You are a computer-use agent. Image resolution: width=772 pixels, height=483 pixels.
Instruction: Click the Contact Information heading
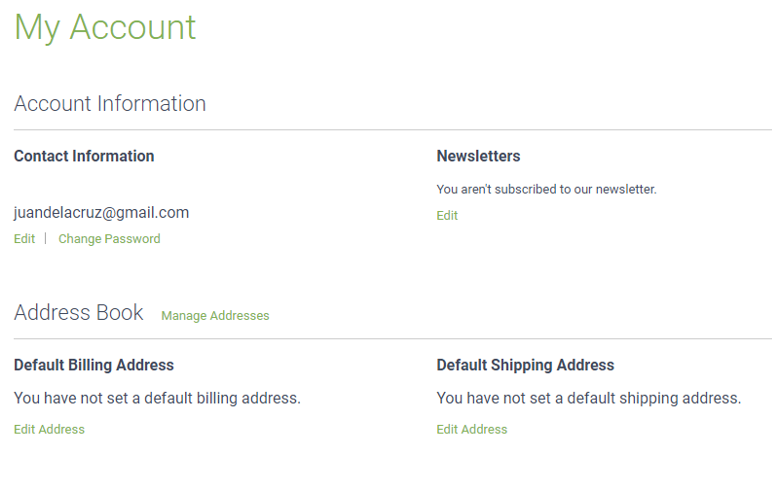point(84,156)
